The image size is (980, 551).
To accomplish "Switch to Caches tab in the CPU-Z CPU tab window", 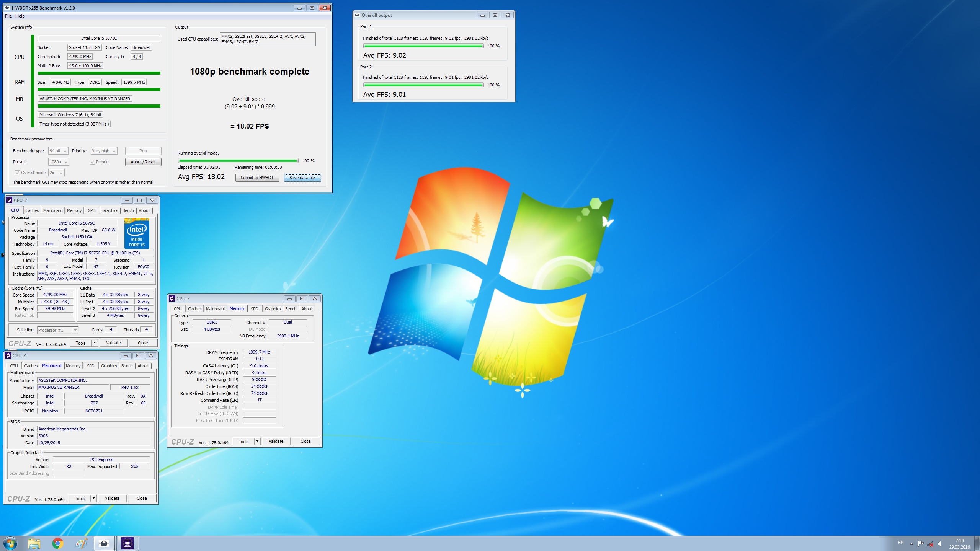I will coord(32,210).
